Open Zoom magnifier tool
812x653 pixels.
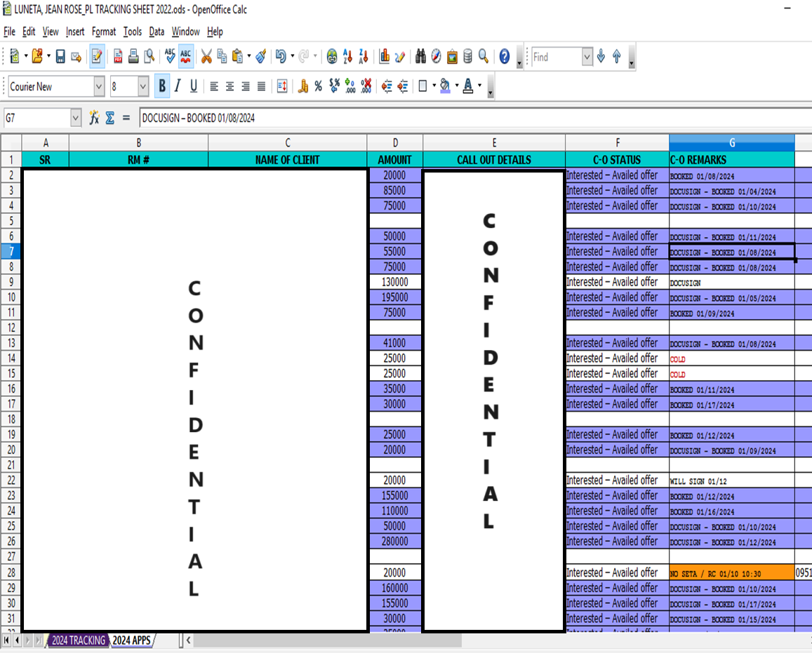pos(483,56)
